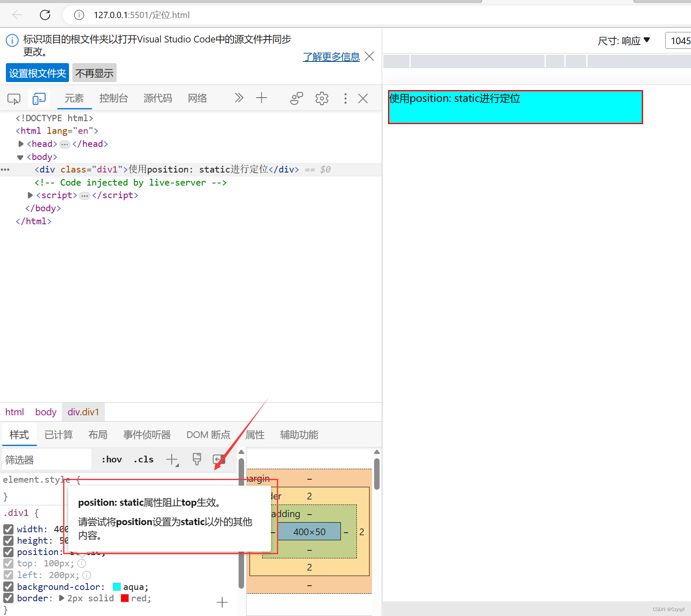The image size is (691, 616).
Task: Open the 网络 tab
Action: (197, 98)
